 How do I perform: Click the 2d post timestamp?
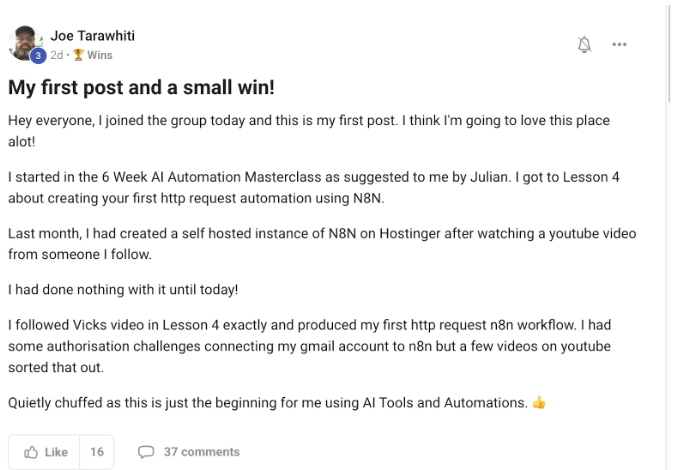click(x=57, y=55)
